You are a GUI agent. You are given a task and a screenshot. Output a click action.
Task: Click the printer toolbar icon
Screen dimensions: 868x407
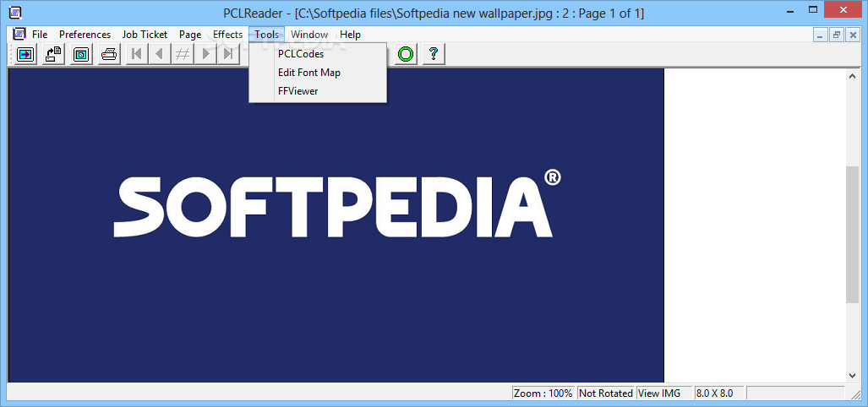109,54
